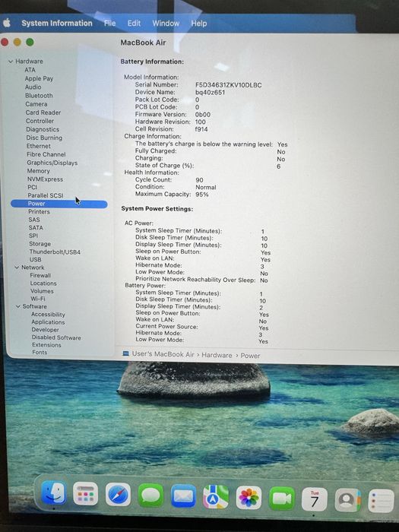Collapse the Network section
Viewport: 399px width, 532px height.
17,268
